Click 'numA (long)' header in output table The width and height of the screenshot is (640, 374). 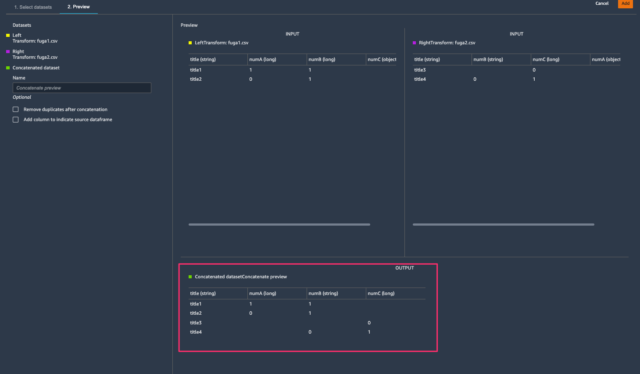point(277,294)
